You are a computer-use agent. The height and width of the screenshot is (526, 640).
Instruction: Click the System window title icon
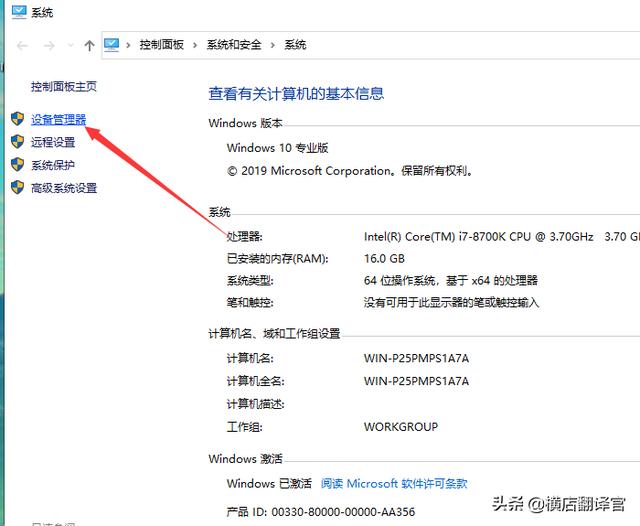click(x=19, y=12)
